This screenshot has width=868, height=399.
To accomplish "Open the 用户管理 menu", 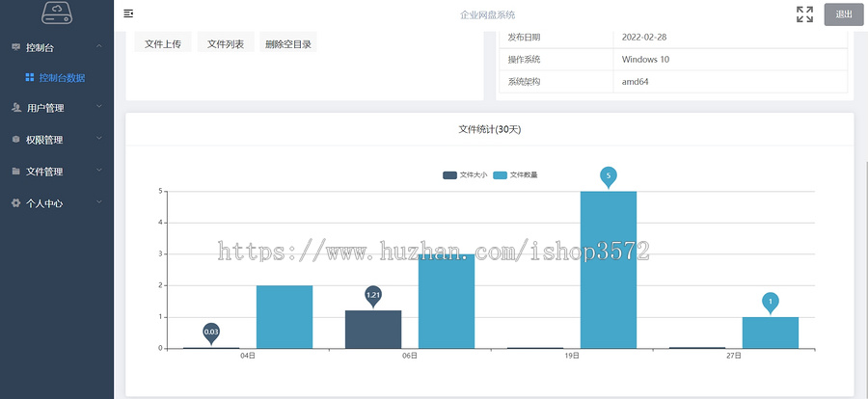I will (x=57, y=108).
